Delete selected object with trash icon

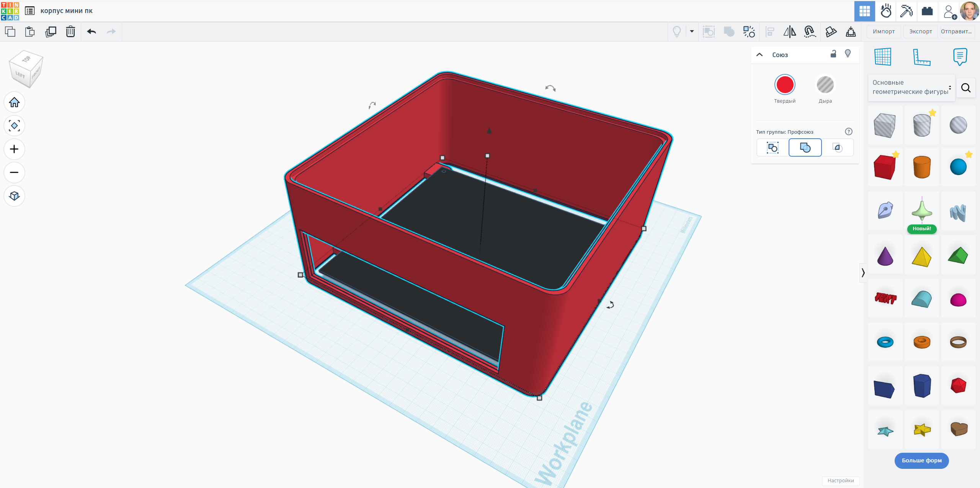tap(70, 31)
